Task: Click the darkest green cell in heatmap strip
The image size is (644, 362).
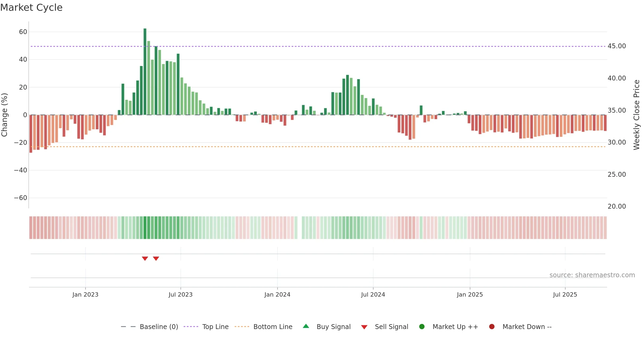Action: pyautogui.click(x=145, y=228)
